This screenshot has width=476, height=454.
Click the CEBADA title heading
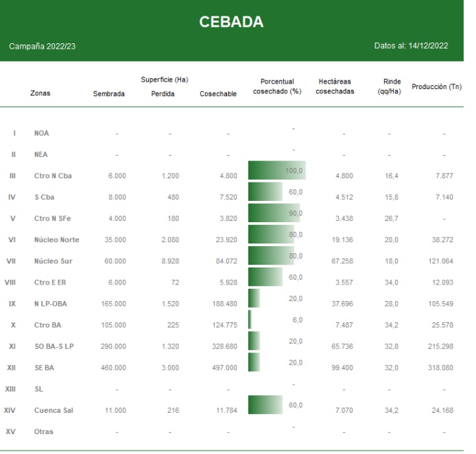(231, 22)
